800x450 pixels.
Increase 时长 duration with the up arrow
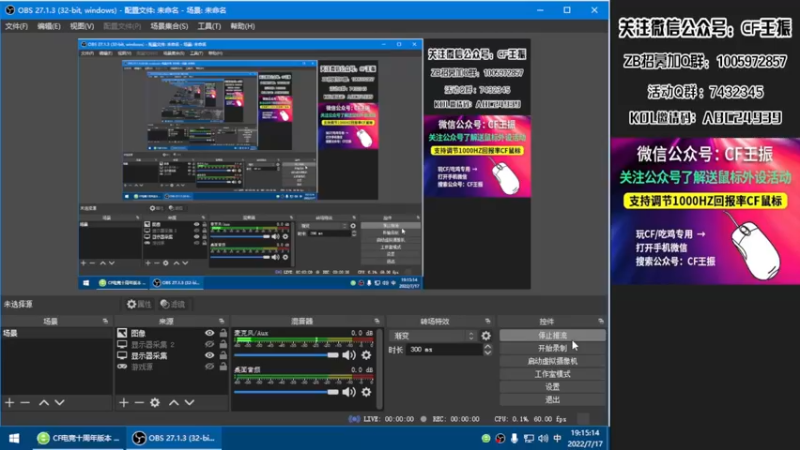click(x=487, y=346)
